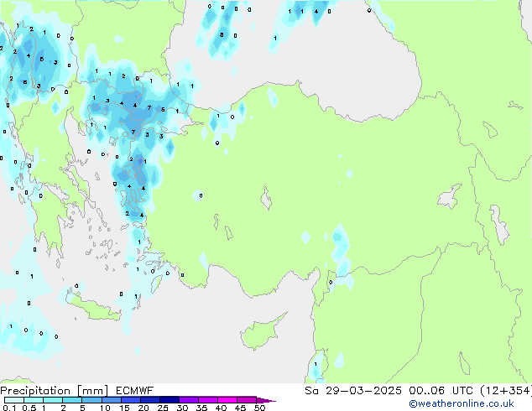Click the 40–45 mm magenta legend swatch
The image size is (532, 411).
coord(227,400)
